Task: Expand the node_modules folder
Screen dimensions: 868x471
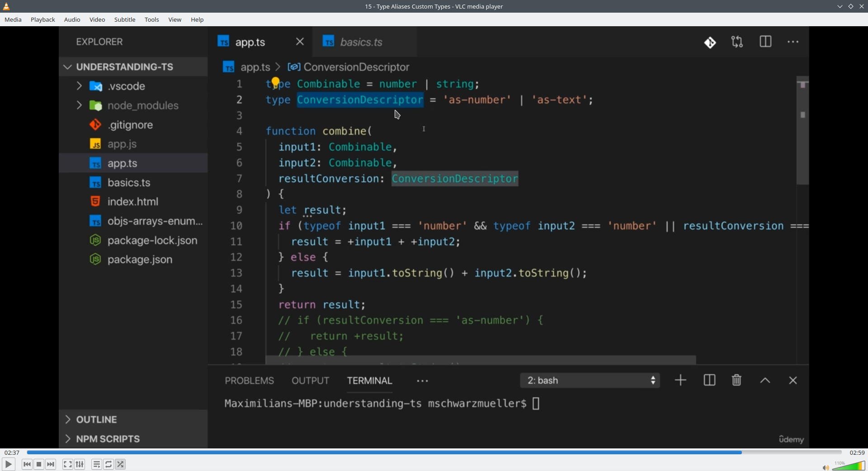Action: [133, 105]
